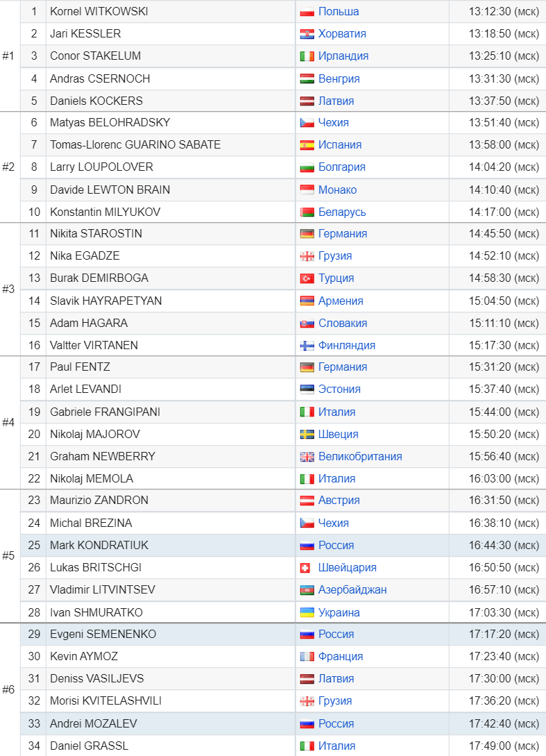Open the Эстония country link
Screen dimensions: 546x756
tap(339, 389)
